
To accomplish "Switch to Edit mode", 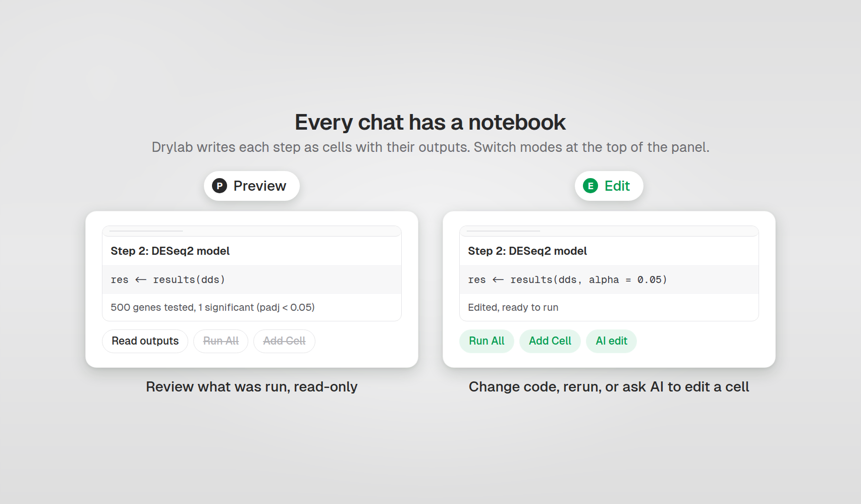I will (609, 186).
